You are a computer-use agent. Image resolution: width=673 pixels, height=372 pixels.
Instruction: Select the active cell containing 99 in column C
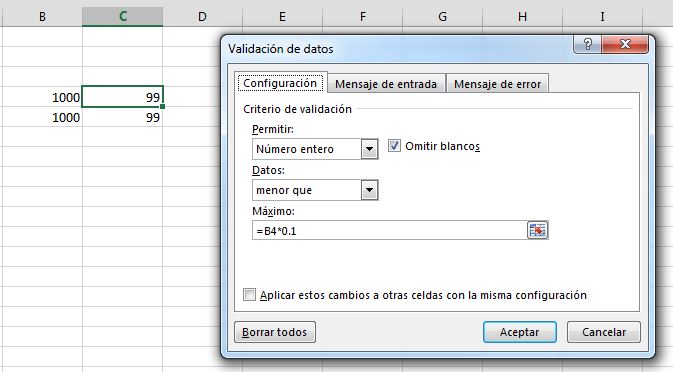click(x=122, y=97)
